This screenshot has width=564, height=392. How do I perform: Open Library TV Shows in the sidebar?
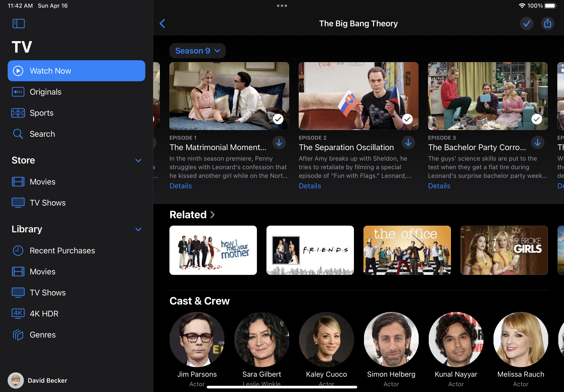coord(76,293)
